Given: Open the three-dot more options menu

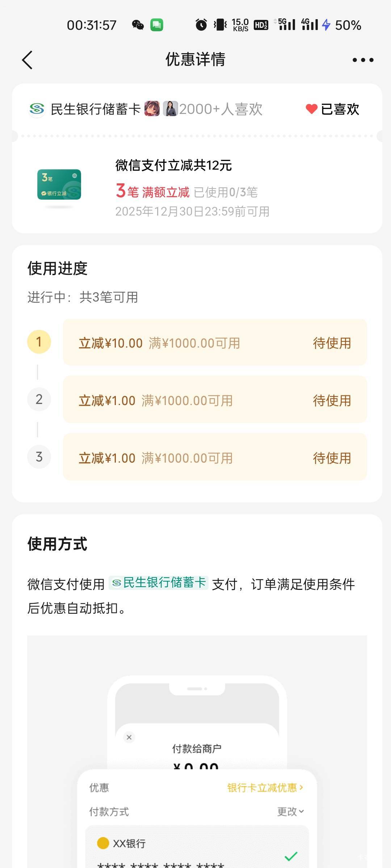Looking at the screenshot, I should click(363, 60).
